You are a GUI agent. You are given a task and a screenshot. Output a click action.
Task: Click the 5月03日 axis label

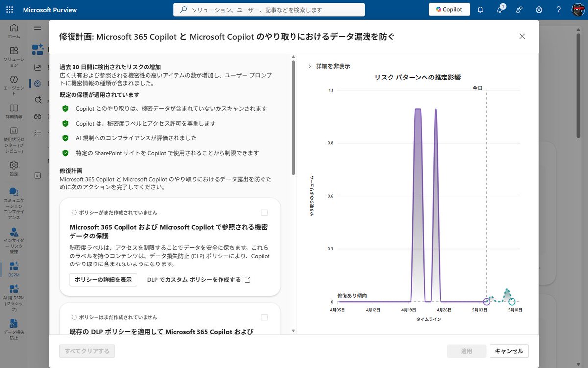pos(480,310)
